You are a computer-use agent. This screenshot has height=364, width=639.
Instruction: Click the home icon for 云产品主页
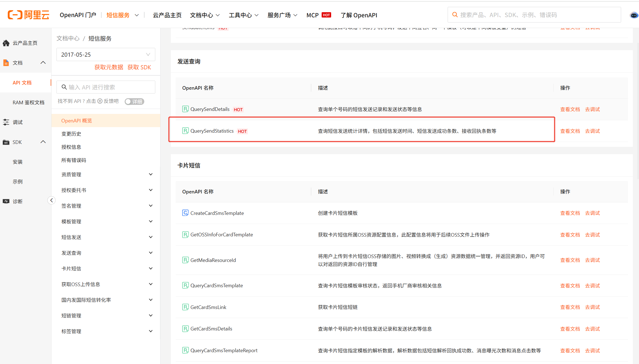(6, 43)
